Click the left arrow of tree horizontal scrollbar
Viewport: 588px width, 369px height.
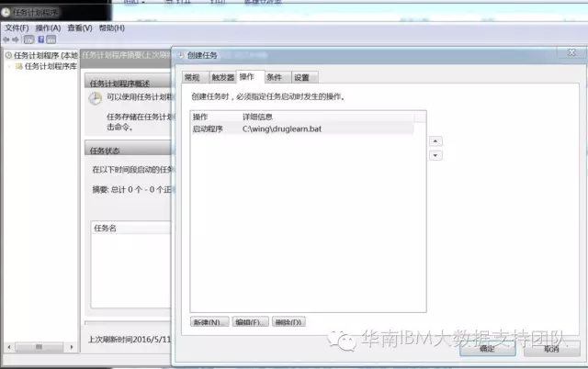pyautogui.click(x=9, y=347)
